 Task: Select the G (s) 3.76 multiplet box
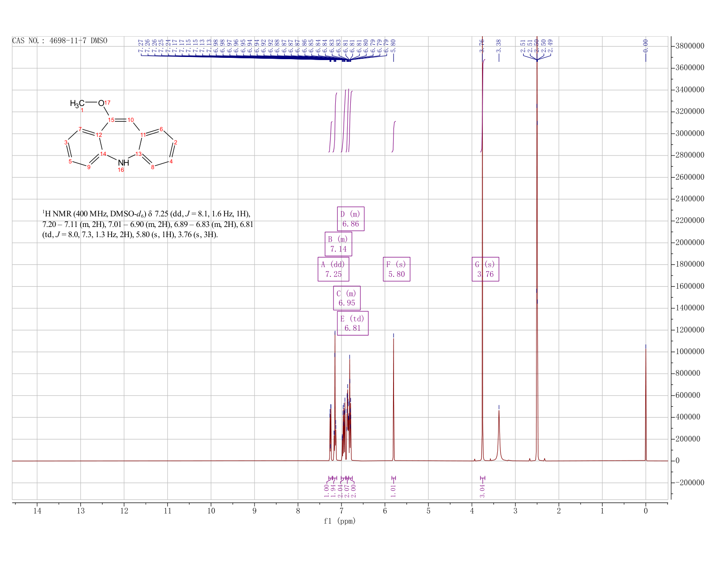(485, 269)
